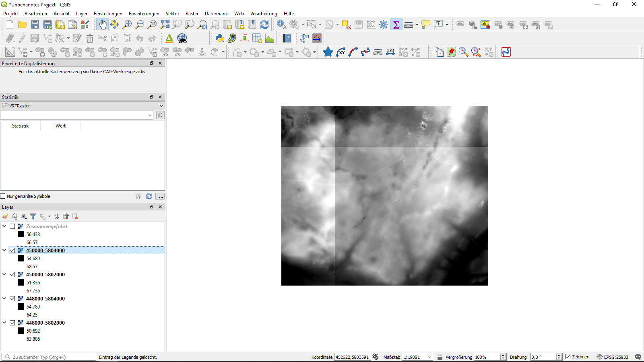This screenshot has width=644, height=362.
Task: Collapse the 448000-5802000 layer legend
Action: pyautogui.click(x=4, y=323)
